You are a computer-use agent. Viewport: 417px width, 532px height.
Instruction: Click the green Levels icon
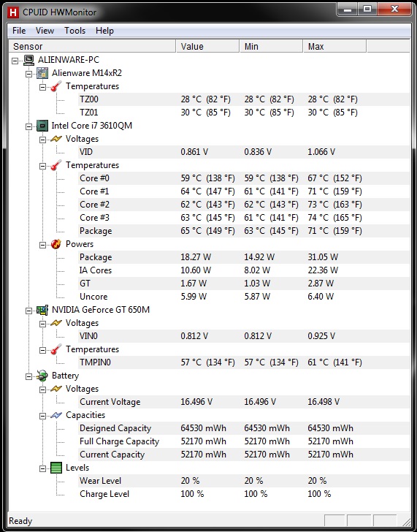56,468
